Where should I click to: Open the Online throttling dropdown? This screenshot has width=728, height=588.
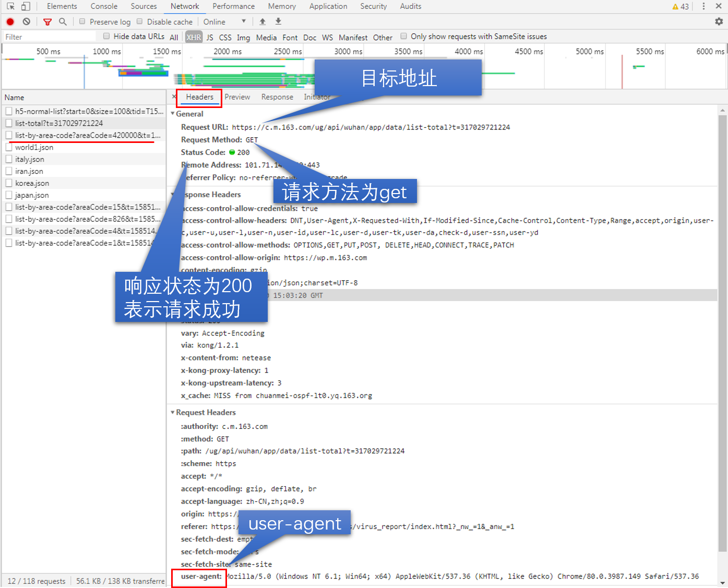pyautogui.click(x=224, y=22)
